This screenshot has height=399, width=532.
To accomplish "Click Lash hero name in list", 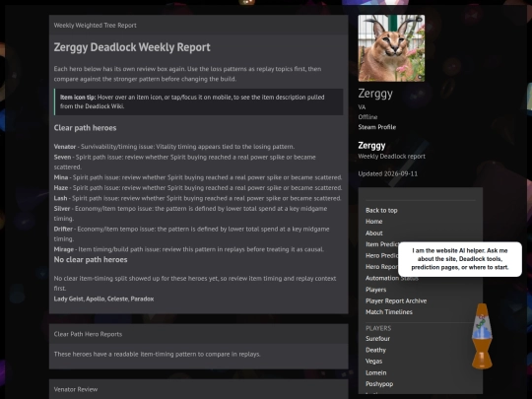I will tap(60, 198).
